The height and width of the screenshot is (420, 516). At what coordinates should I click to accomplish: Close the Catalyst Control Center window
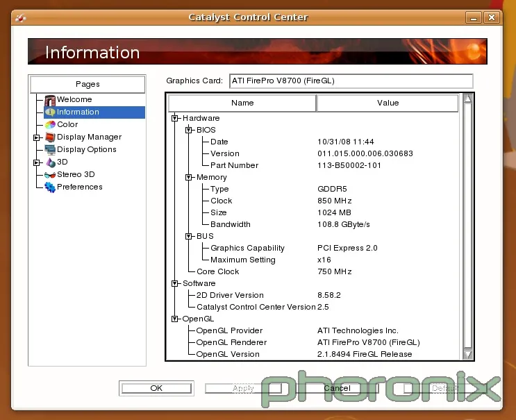492,17
